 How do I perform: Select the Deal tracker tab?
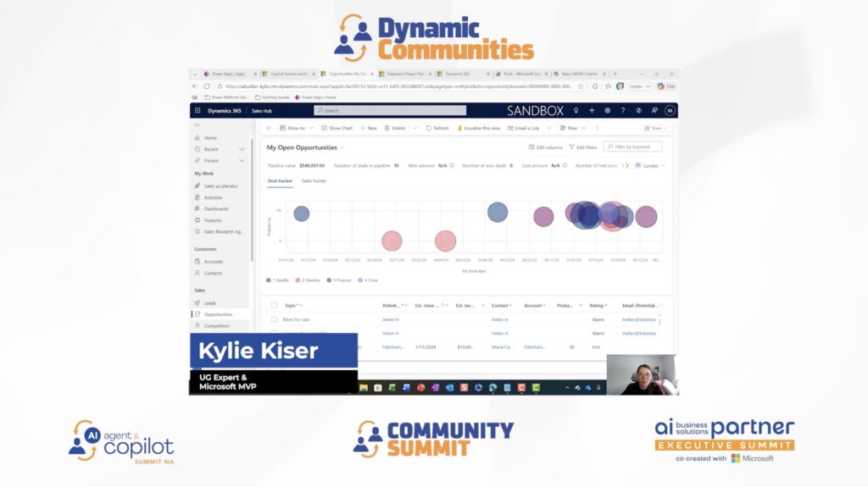tap(280, 180)
